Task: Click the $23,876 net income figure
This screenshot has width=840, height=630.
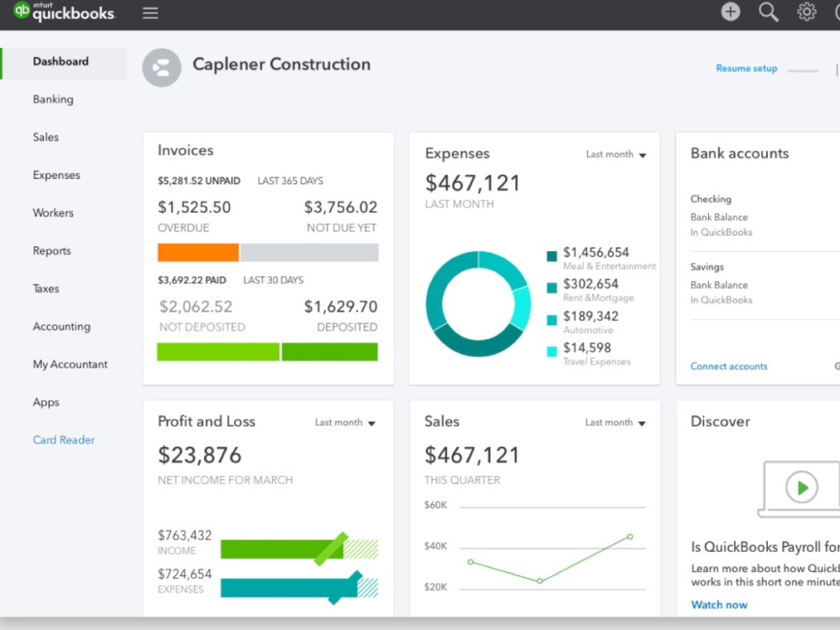Action: pos(200,455)
